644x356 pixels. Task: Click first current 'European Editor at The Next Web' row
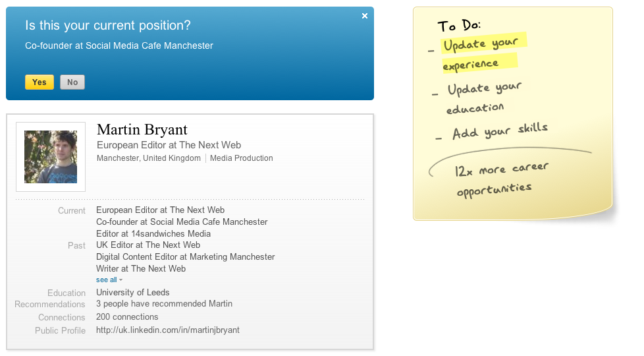click(160, 210)
